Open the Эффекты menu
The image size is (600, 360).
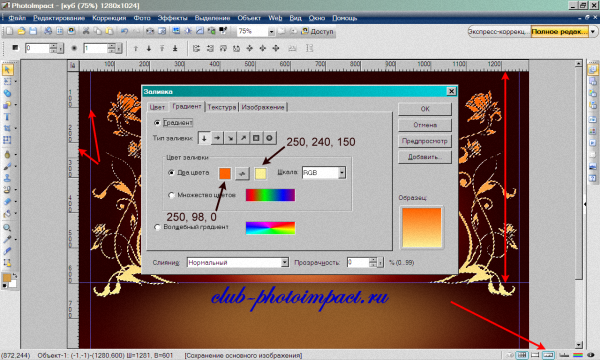[x=172, y=18]
